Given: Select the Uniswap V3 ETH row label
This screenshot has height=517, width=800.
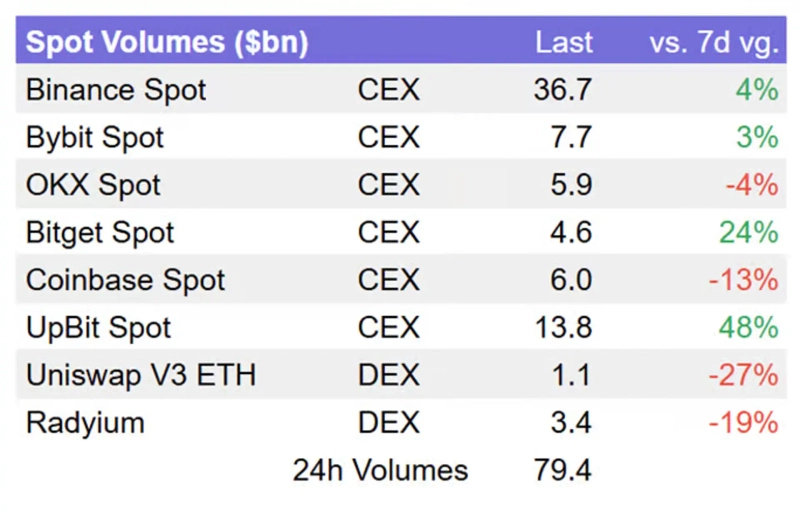Looking at the screenshot, I should pyautogui.click(x=141, y=375).
